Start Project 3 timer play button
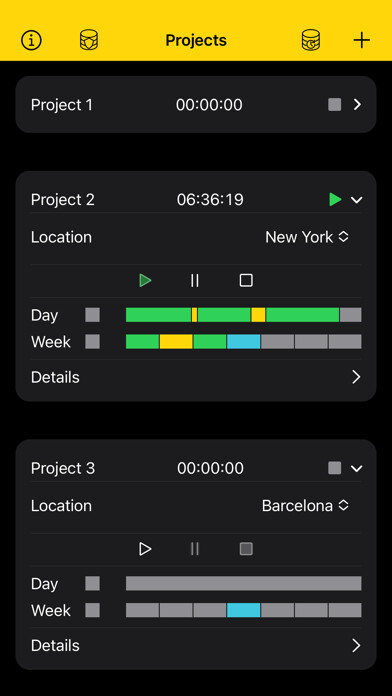The height and width of the screenshot is (696, 392). pyautogui.click(x=145, y=549)
